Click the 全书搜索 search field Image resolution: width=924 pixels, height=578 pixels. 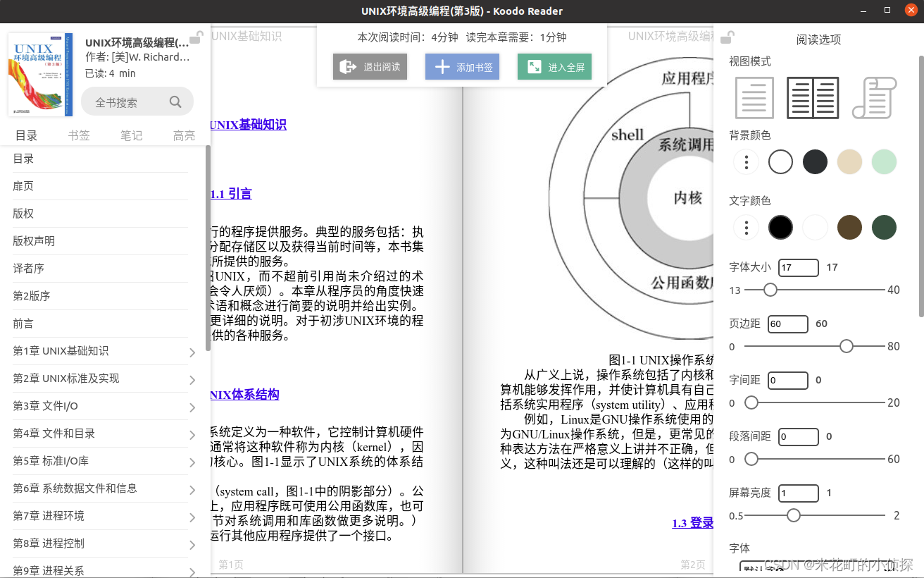[137, 102]
